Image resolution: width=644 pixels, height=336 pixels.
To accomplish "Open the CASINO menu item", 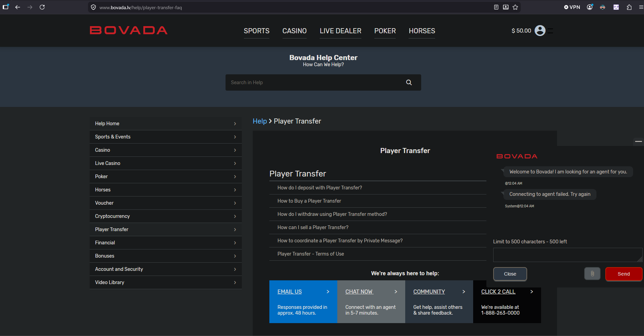I will 294,31.
